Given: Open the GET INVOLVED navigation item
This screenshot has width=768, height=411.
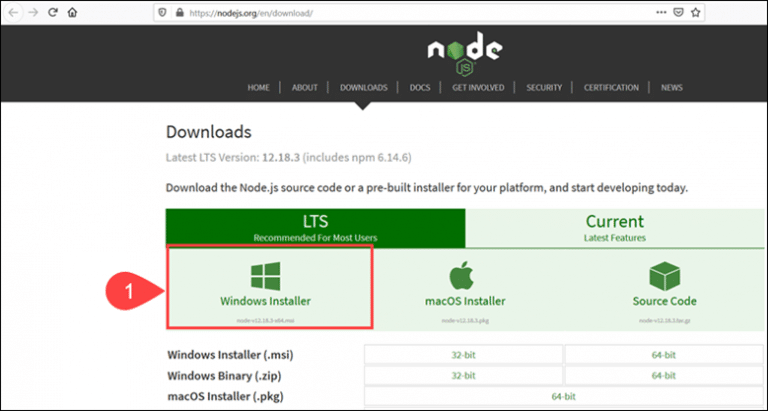Looking at the screenshot, I should point(478,88).
